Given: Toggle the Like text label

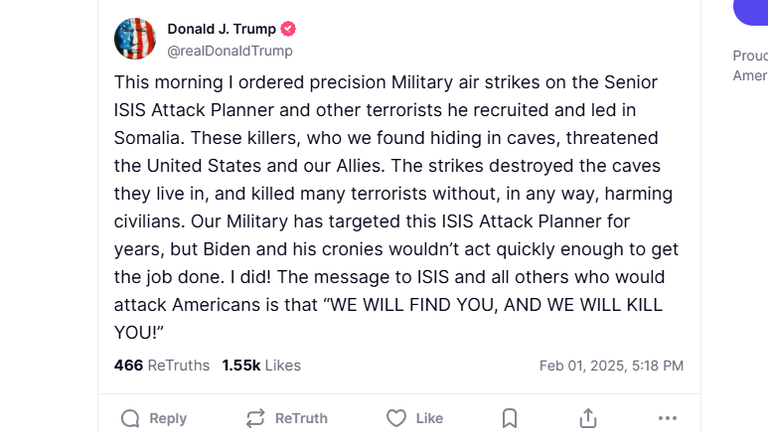Looking at the screenshot, I should tap(430, 418).
